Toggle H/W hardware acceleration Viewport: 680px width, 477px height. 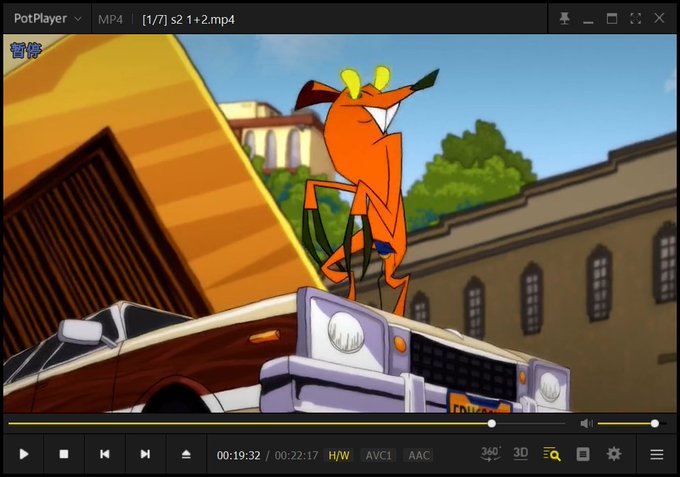pyautogui.click(x=339, y=455)
